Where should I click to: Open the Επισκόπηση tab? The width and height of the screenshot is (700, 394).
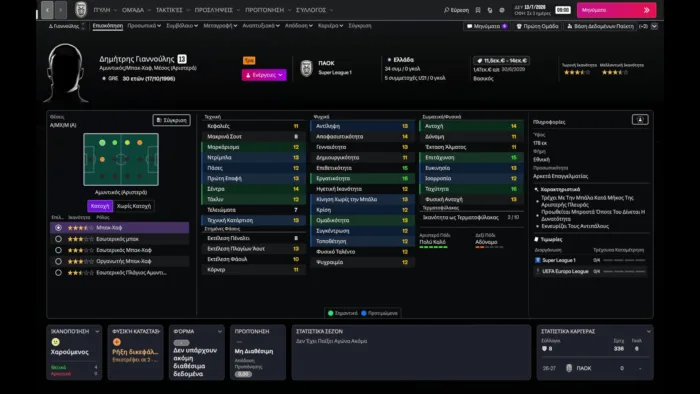pos(108,26)
